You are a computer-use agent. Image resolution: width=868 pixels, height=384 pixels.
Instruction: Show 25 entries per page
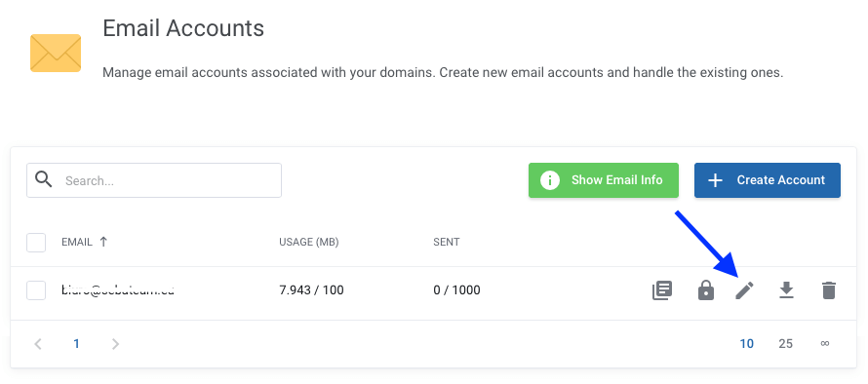[x=785, y=344]
